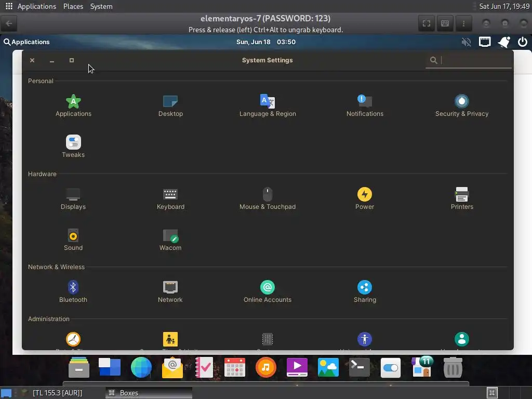Launch the web browser from the dock
The width and height of the screenshot is (532, 399).
[141, 367]
